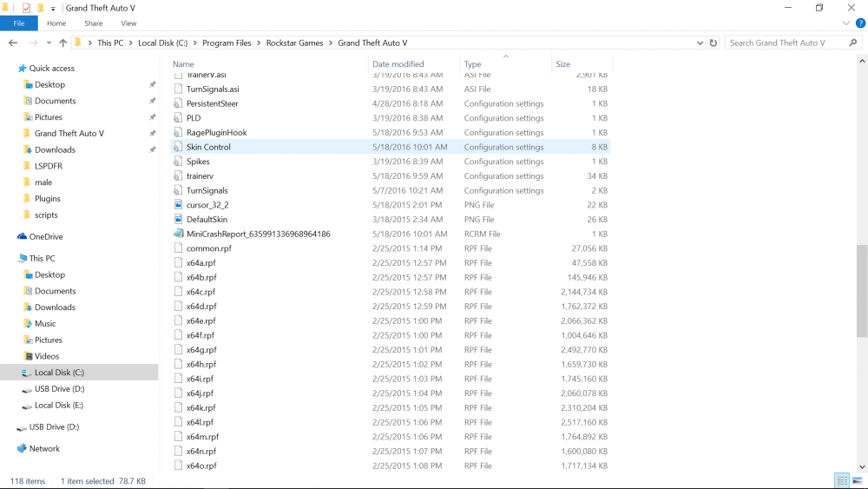Open Videos under This PC
The image size is (868, 489).
coord(47,356)
